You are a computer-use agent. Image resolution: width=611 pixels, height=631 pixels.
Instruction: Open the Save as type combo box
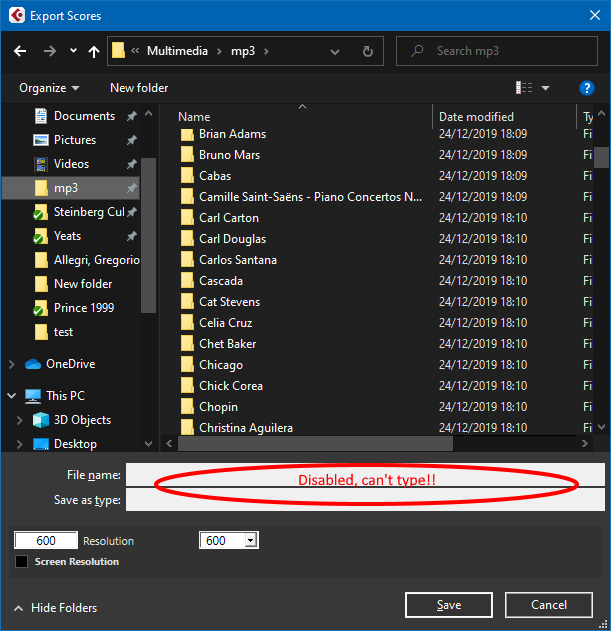pyautogui.click(x=365, y=499)
